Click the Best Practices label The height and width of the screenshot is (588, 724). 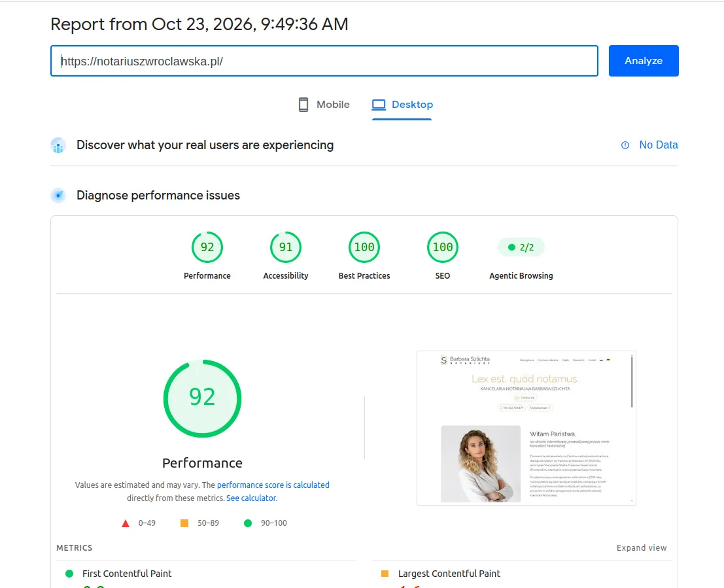click(x=364, y=276)
